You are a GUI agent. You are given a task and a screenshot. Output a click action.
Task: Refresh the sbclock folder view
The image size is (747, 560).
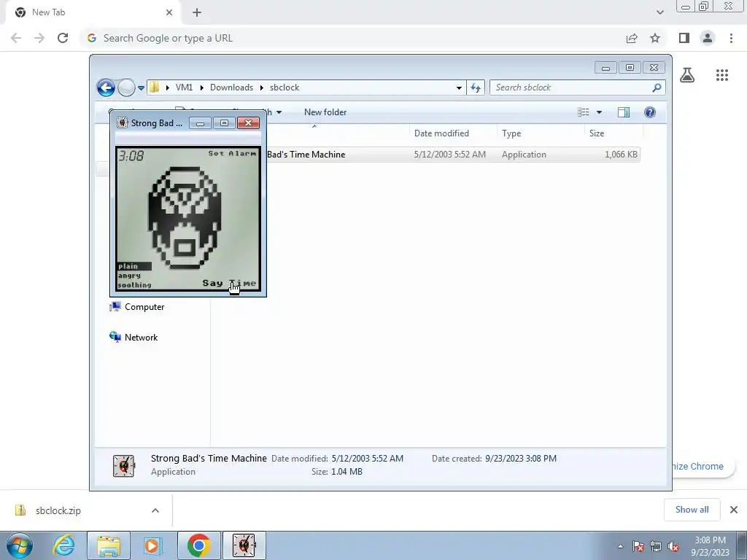coord(476,87)
